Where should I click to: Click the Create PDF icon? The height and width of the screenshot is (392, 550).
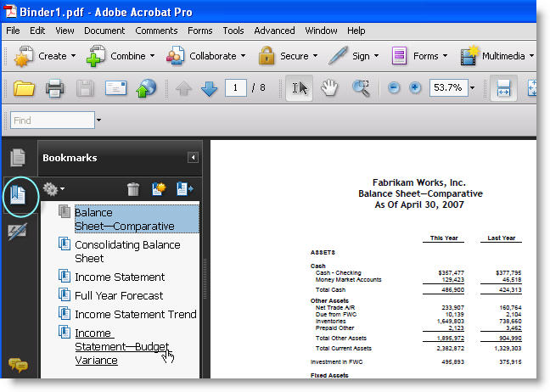coord(24,56)
